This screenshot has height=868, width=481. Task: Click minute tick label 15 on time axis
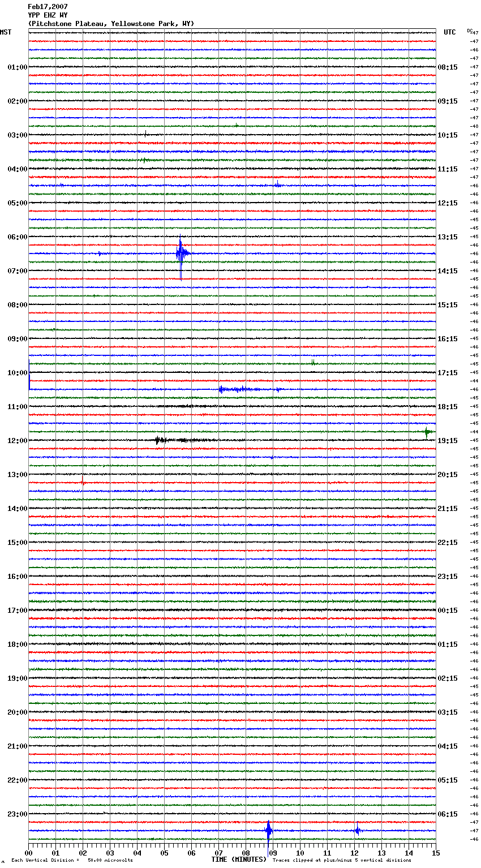click(436, 853)
